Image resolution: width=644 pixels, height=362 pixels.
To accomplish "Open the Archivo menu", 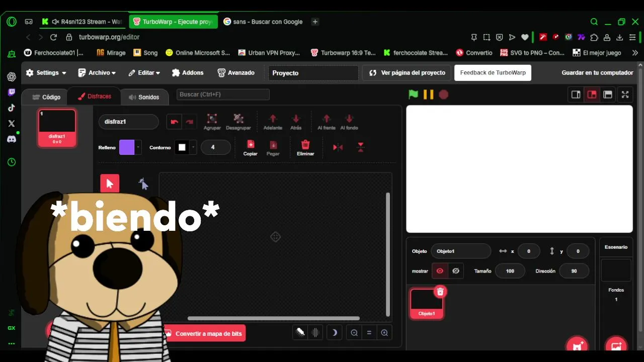I will coord(97,73).
